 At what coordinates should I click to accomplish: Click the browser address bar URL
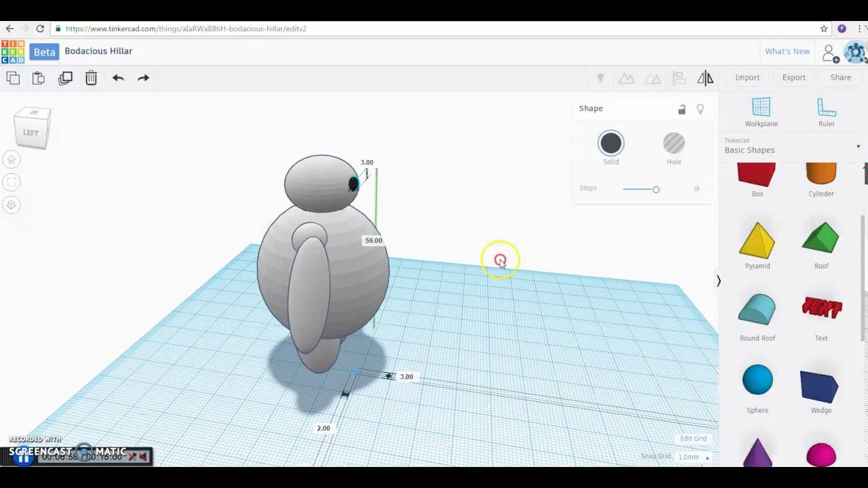pos(186,28)
